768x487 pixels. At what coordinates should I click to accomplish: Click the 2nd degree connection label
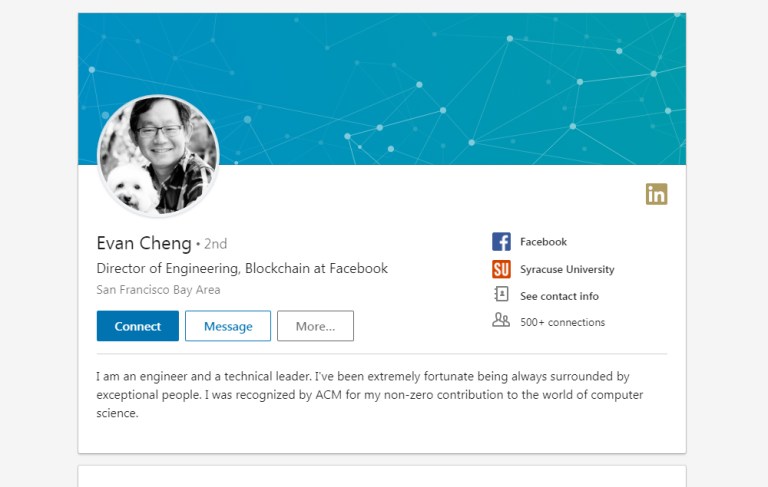coord(215,244)
